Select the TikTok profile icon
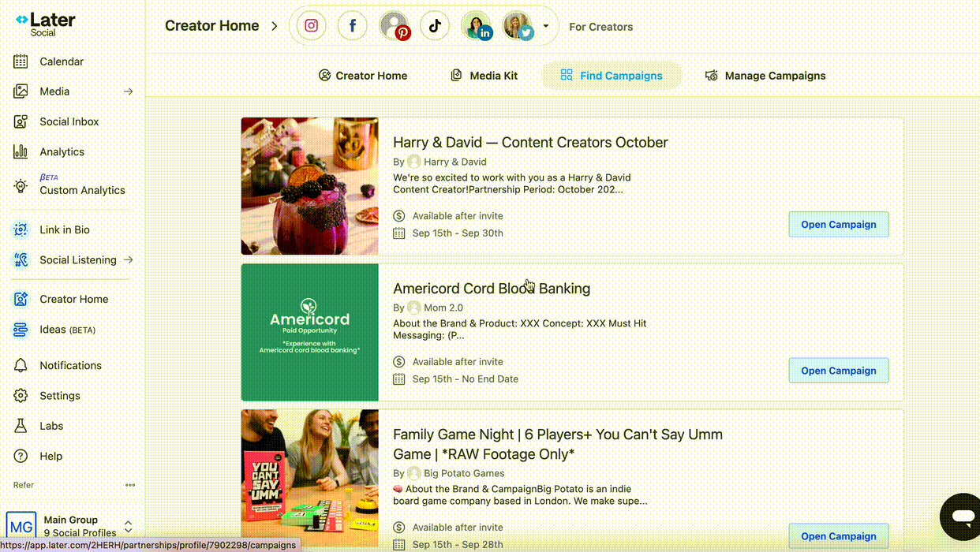 435,26
